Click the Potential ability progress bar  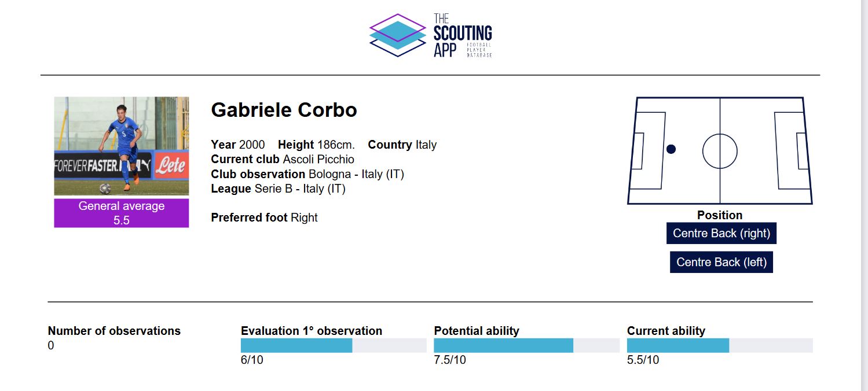(x=527, y=345)
